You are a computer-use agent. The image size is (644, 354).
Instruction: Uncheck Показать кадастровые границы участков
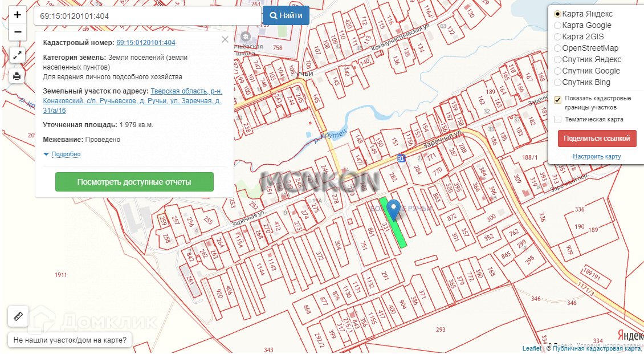click(557, 100)
